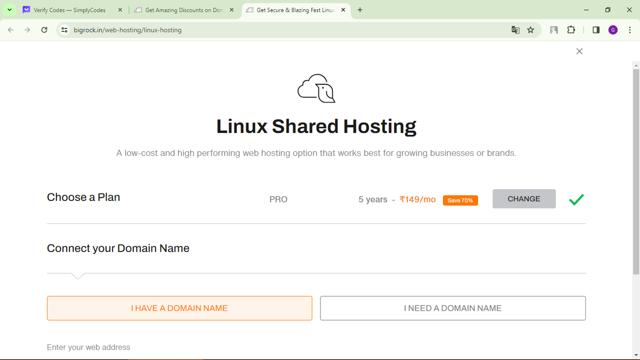
Task: Open the extensions puzzle icon
Action: click(x=571, y=30)
